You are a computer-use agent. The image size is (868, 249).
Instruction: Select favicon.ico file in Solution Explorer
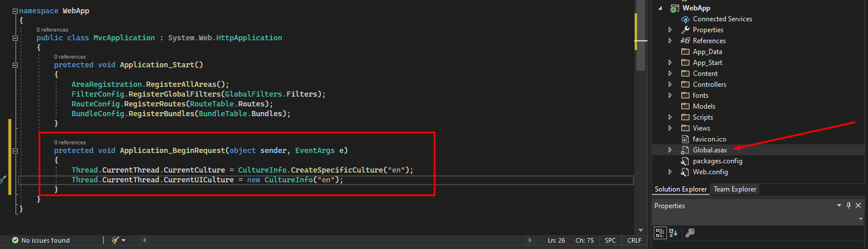[709, 139]
